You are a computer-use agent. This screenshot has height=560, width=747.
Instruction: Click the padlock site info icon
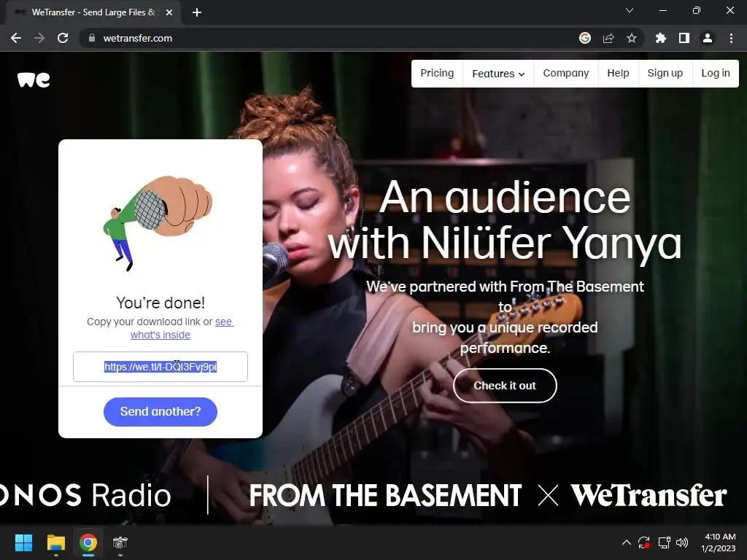pos(91,38)
